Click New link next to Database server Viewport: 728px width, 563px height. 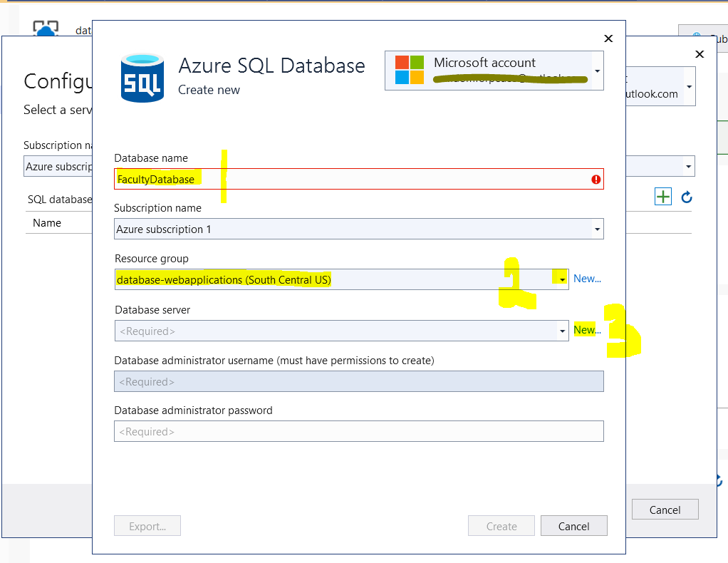click(x=587, y=330)
